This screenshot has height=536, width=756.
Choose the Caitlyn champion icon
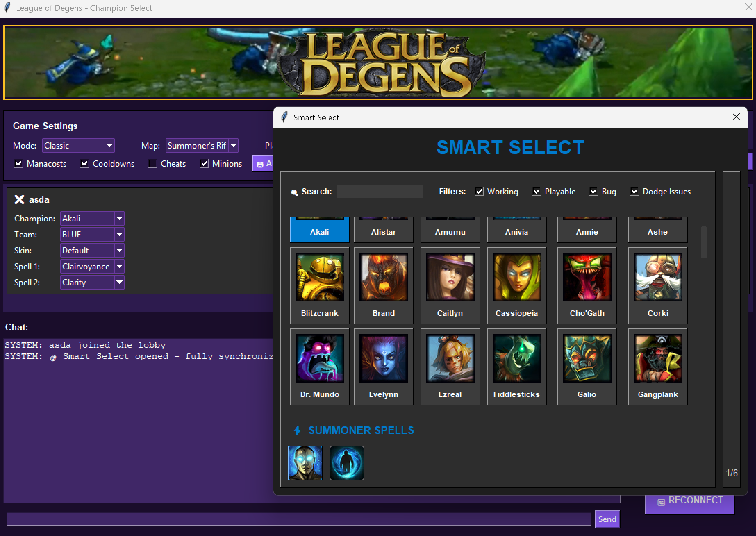pos(450,277)
